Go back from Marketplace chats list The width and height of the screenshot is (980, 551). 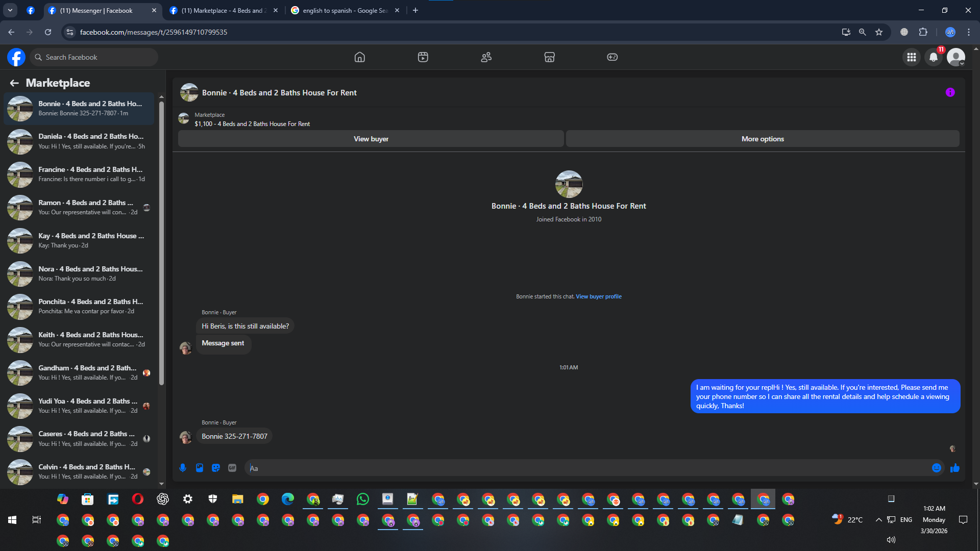point(14,83)
